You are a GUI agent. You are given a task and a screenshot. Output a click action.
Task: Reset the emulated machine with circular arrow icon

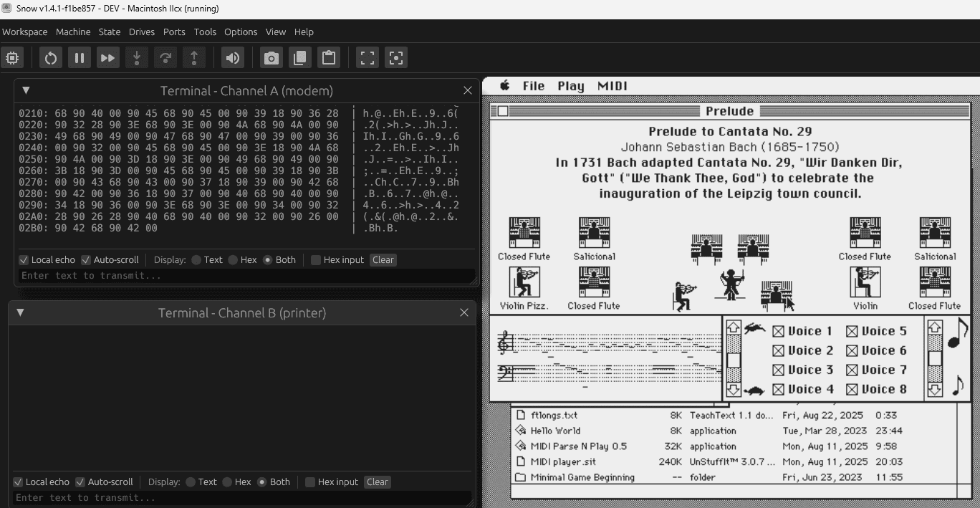(x=50, y=58)
